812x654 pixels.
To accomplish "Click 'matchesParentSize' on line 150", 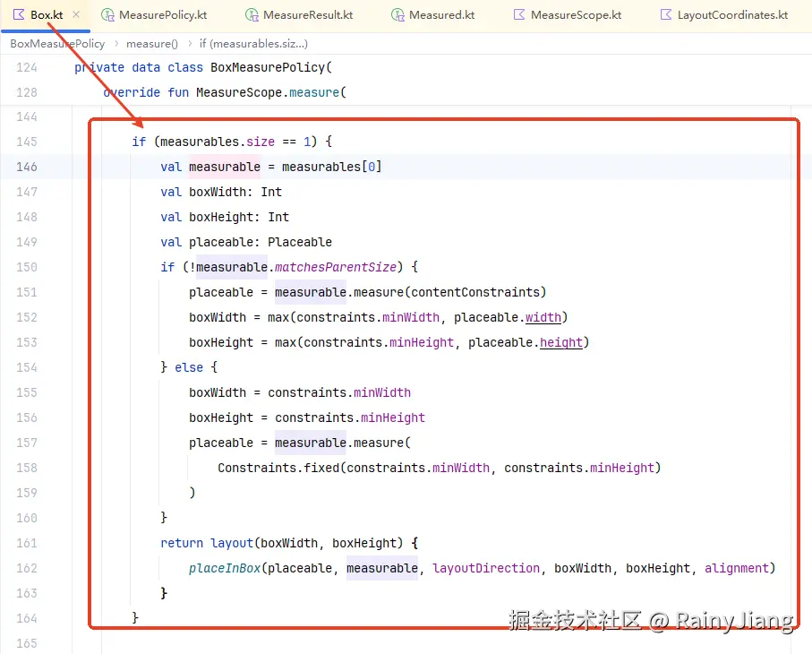I will pyautogui.click(x=336, y=267).
